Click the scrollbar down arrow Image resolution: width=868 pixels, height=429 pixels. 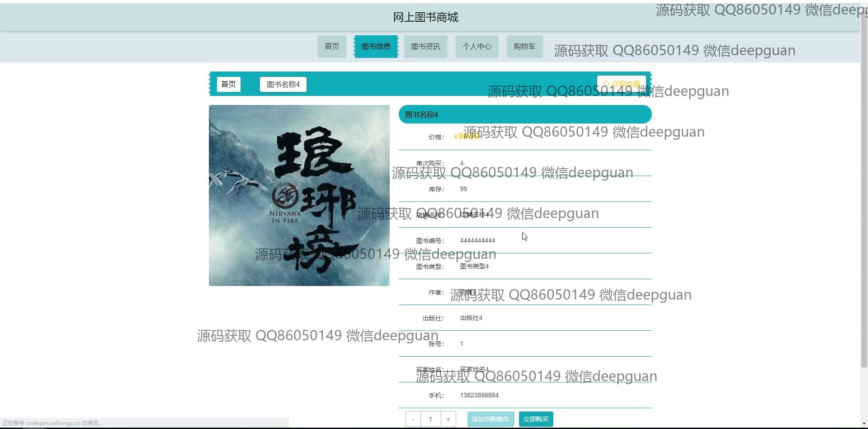coord(864,424)
